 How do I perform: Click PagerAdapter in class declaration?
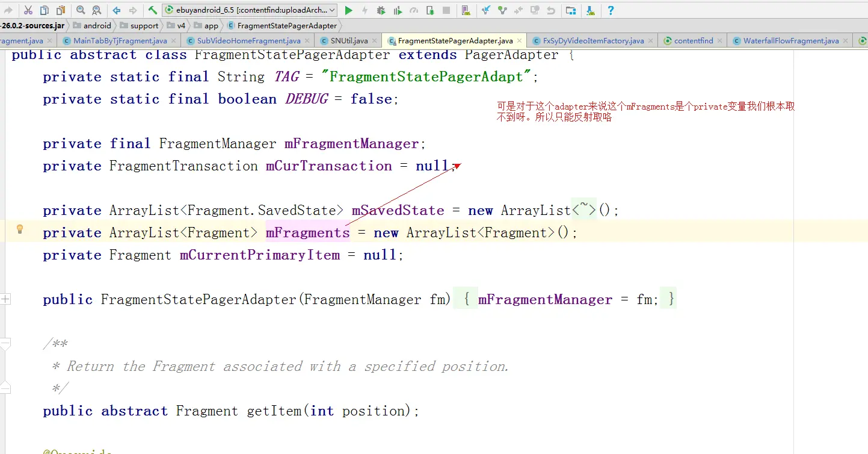[511, 55]
